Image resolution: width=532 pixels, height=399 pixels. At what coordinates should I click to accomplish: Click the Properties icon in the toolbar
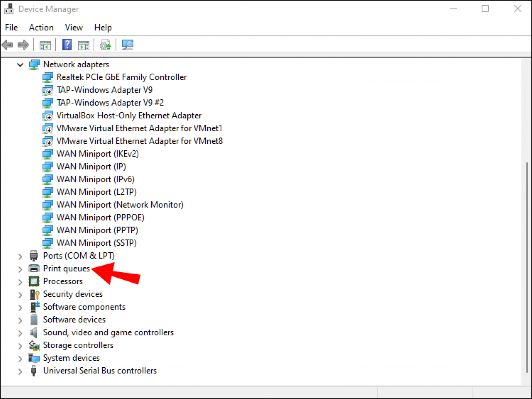84,44
